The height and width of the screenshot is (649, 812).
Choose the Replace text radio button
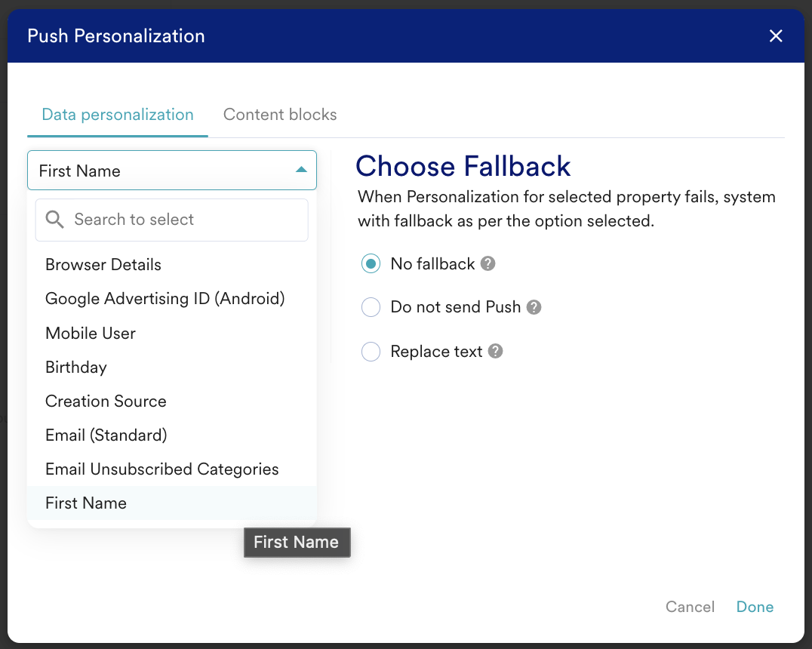pyautogui.click(x=371, y=351)
